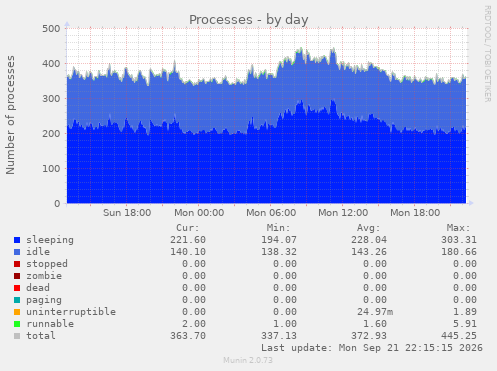
Task: Click the 'idle' legend label
Action: pyautogui.click(x=38, y=252)
